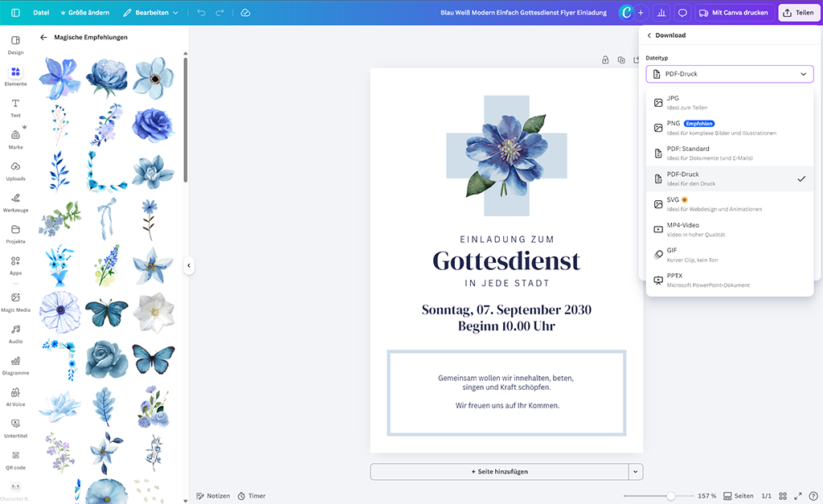Click the 157 % zoom value
Image resolution: width=823 pixels, height=504 pixels.
click(x=706, y=496)
